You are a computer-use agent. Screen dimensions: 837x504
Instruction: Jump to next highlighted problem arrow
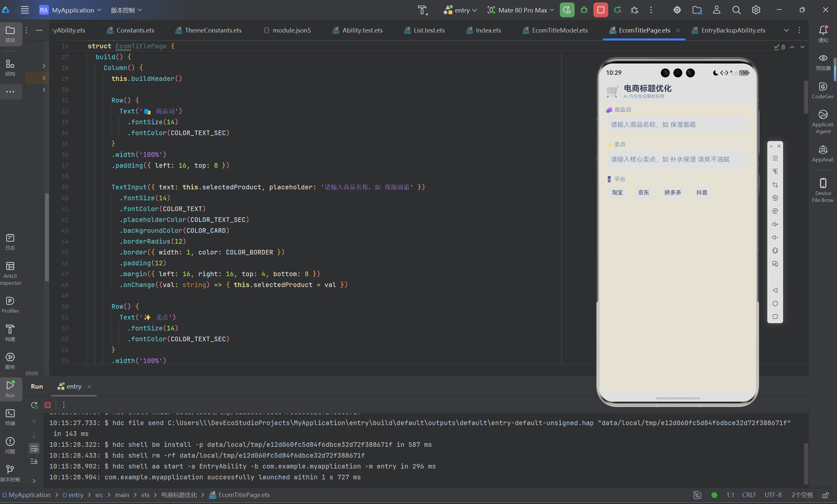(x=802, y=47)
